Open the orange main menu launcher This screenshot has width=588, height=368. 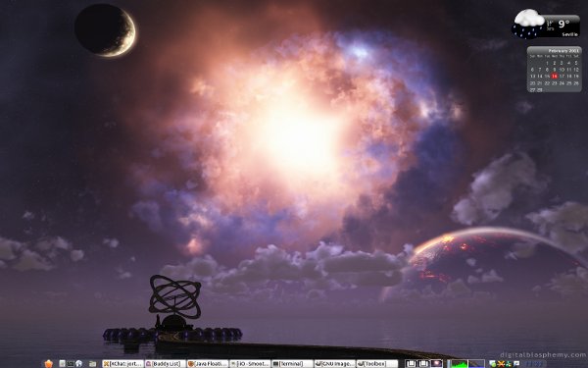49,363
